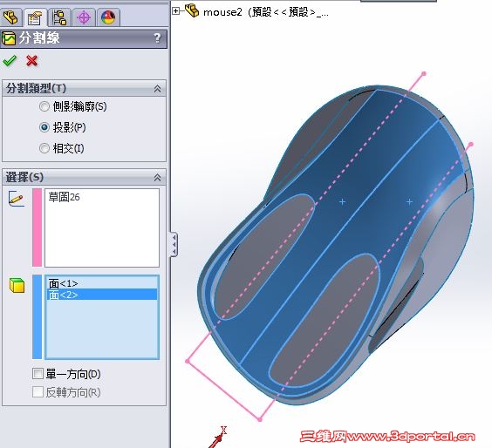Viewport: 492px width, 448px height.
Task: Select the 側影輪廓(S) radio option
Action: (44, 106)
